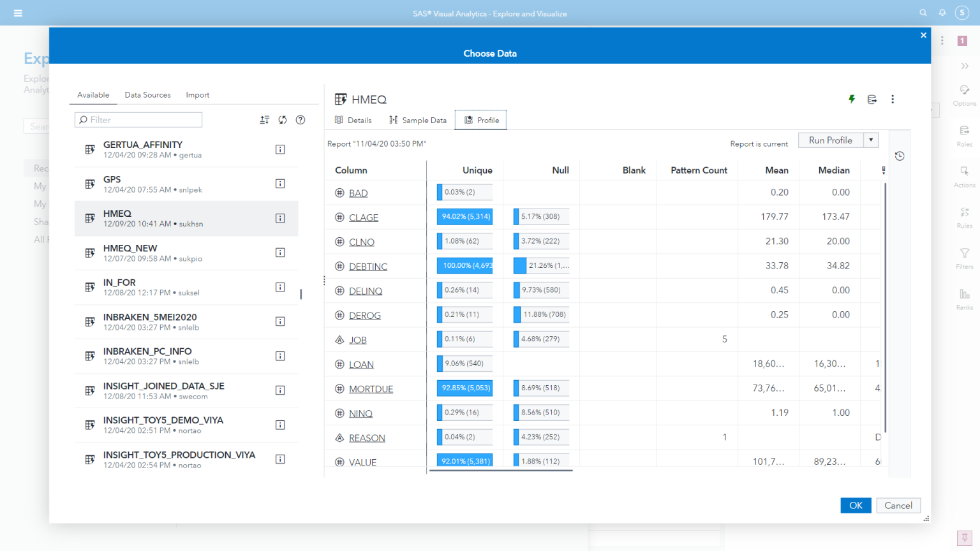Open the Filters panel in the right sidebar

964,258
